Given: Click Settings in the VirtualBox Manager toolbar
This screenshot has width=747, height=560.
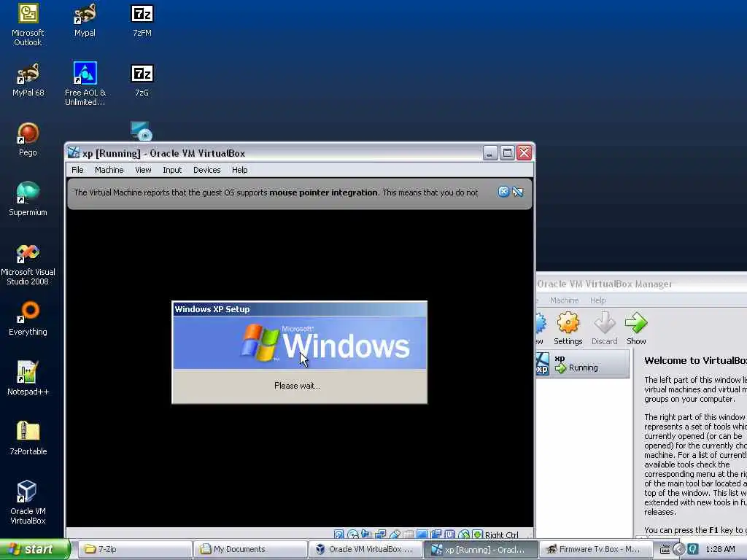Looking at the screenshot, I should click(568, 328).
